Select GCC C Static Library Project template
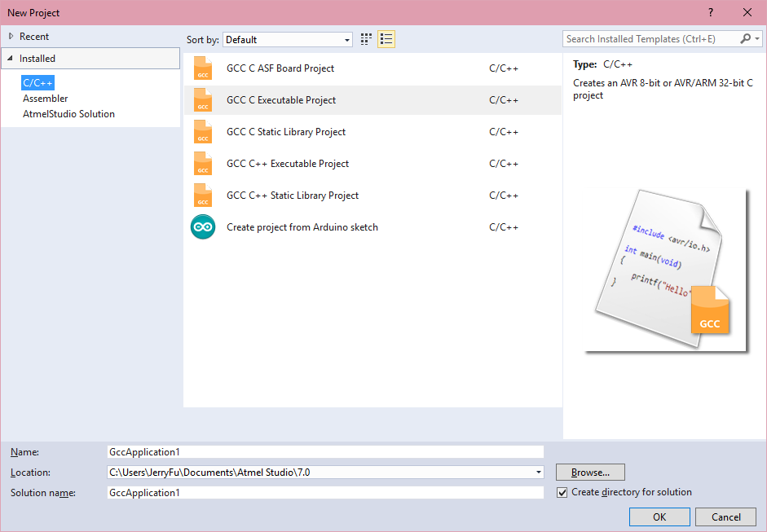The height and width of the screenshot is (532, 767). (372, 132)
